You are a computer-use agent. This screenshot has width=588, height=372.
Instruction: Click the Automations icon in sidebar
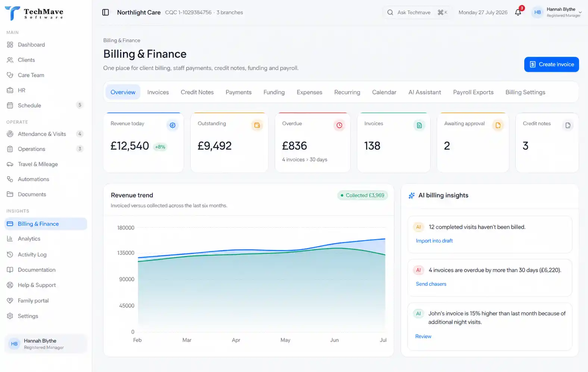coord(10,179)
